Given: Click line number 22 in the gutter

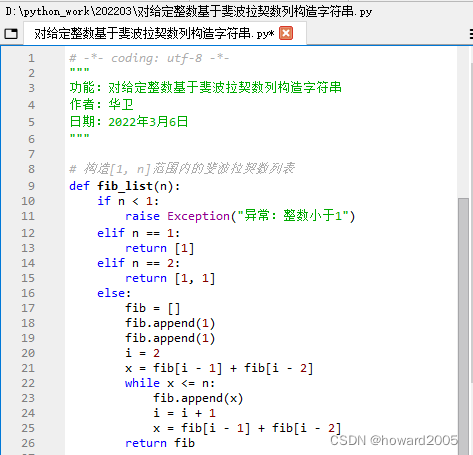Looking at the screenshot, I should pos(28,383).
